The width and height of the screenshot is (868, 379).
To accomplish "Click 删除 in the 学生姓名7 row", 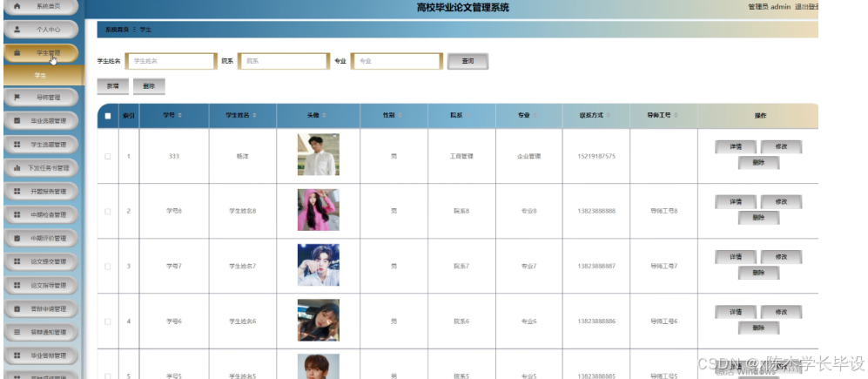I will (758, 273).
